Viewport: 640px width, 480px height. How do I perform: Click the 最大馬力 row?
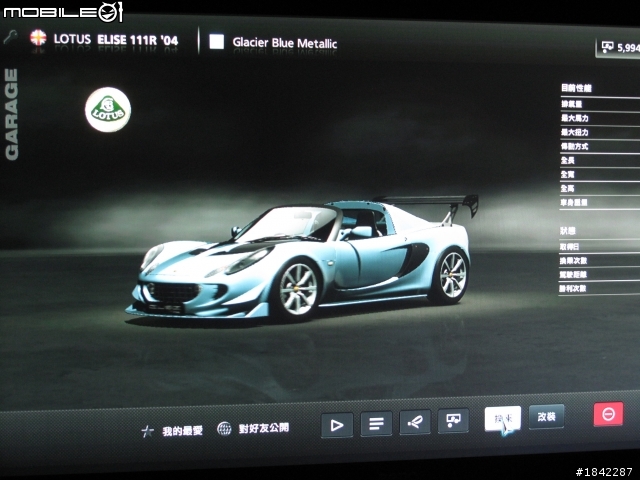[x=600, y=118]
